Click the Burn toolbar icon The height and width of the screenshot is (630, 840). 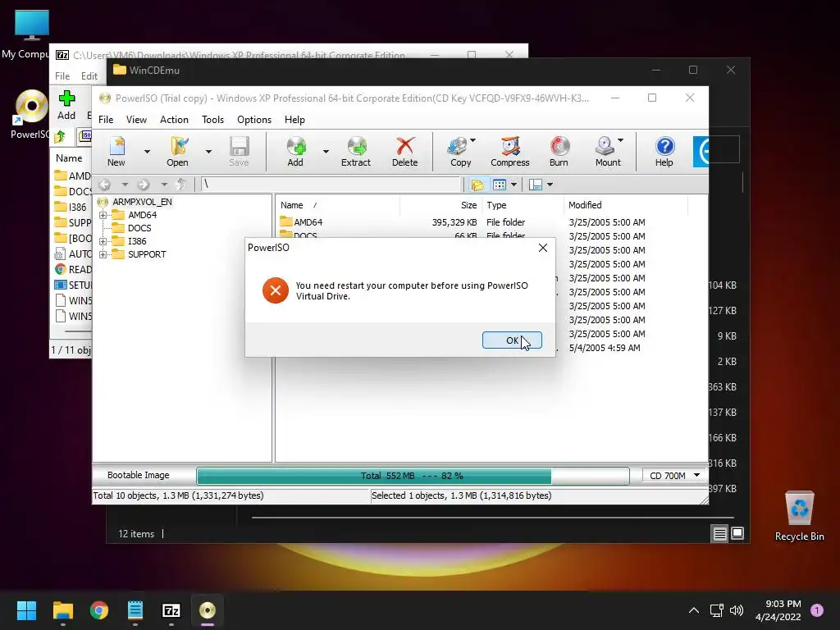click(559, 152)
